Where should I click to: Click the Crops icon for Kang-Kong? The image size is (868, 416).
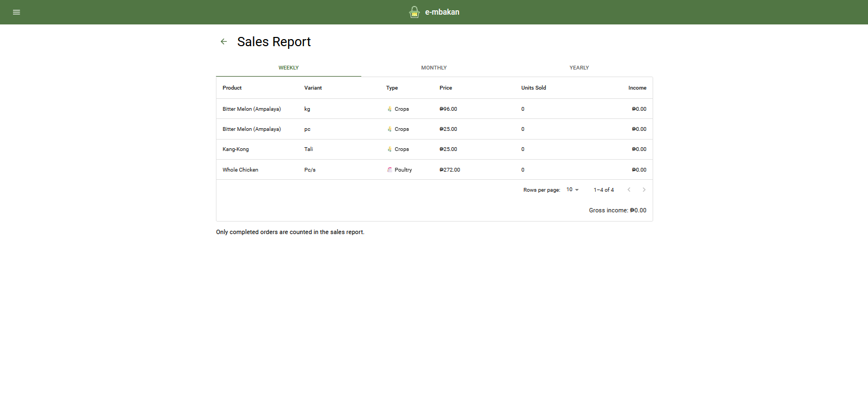pos(390,149)
